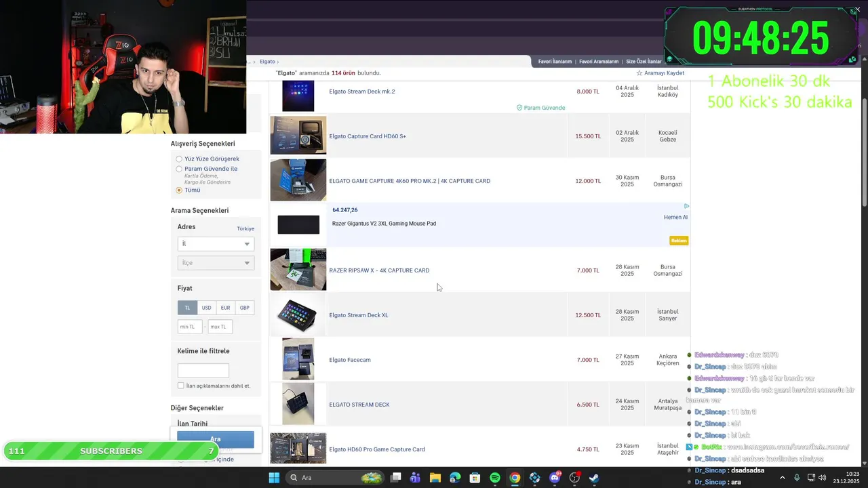The height and width of the screenshot is (488, 868).
Task: Click the Ara search button
Action: coord(216,439)
